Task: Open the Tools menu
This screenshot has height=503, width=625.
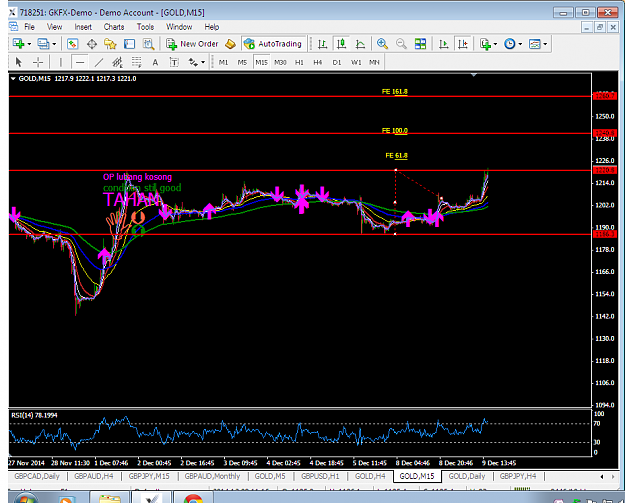Action: click(x=145, y=27)
